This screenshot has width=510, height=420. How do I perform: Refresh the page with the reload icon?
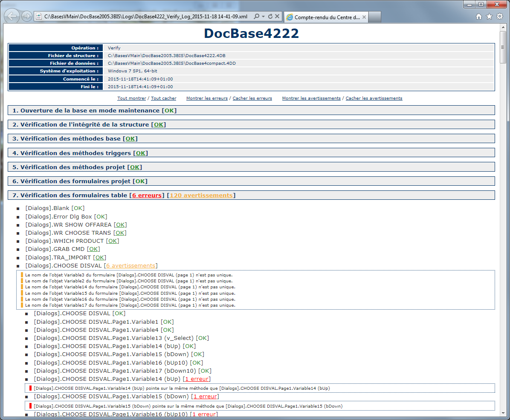click(x=270, y=16)
